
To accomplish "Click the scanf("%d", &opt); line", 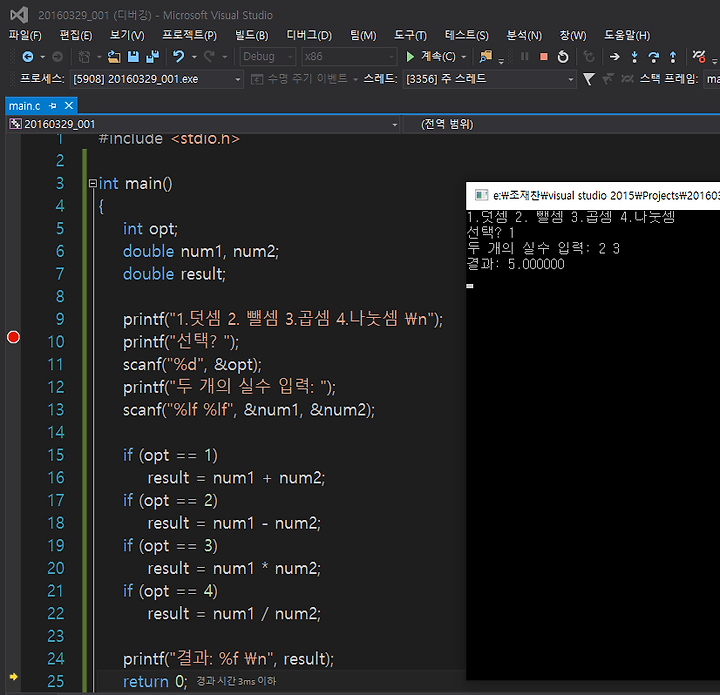I will pos(192,364).
